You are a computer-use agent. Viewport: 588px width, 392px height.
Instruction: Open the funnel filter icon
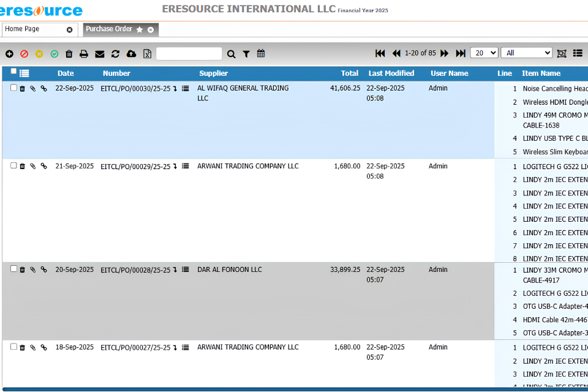click(x=246, y=55)
